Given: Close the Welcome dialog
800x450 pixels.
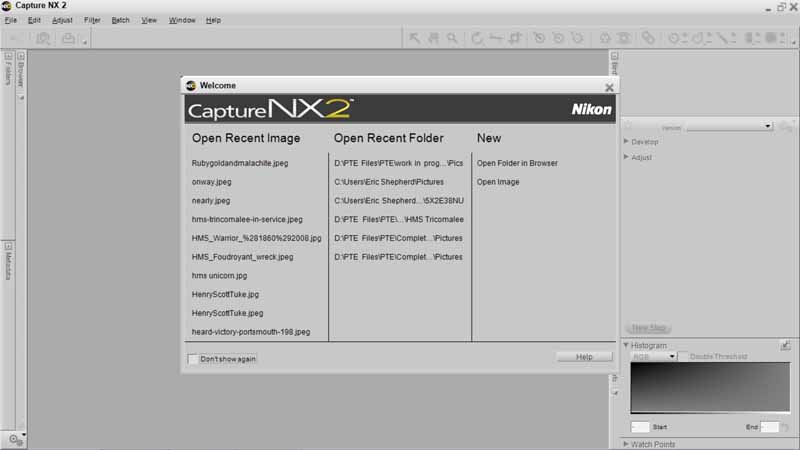Looking at the screenshot, I should coord(609,87).
